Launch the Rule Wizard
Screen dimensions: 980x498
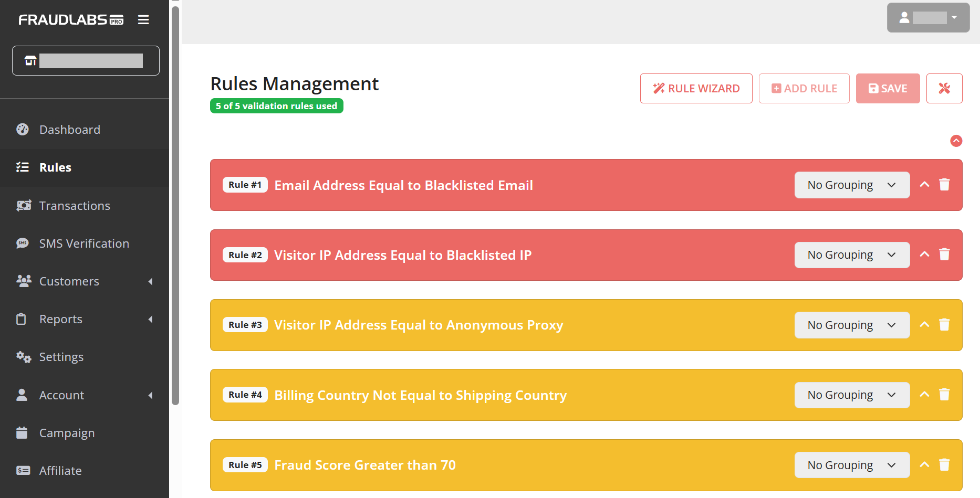pos(696,88)
